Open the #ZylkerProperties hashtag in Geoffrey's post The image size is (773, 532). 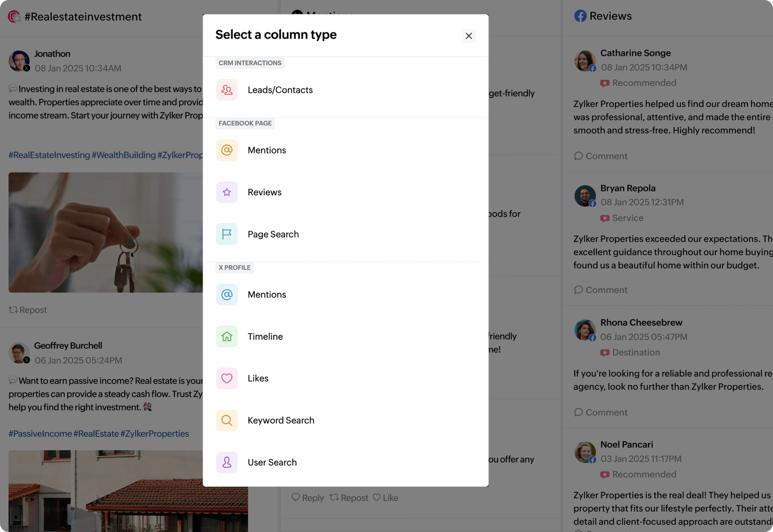pos(155,434)
